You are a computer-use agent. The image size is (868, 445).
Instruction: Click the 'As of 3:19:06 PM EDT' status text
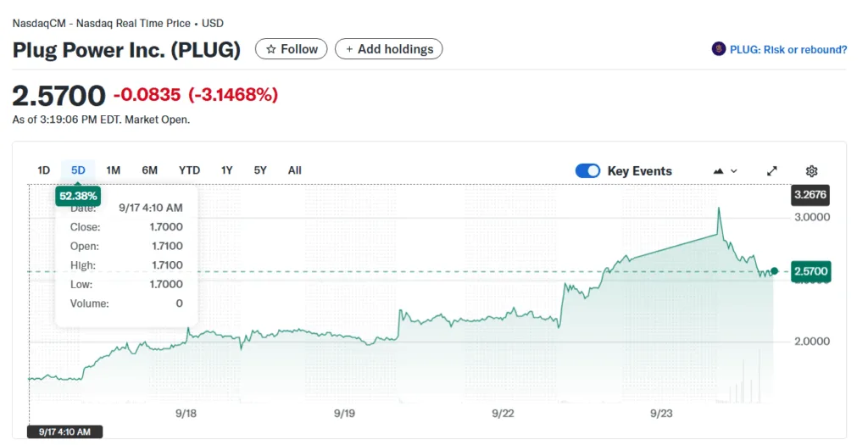[x=101, y=120]
